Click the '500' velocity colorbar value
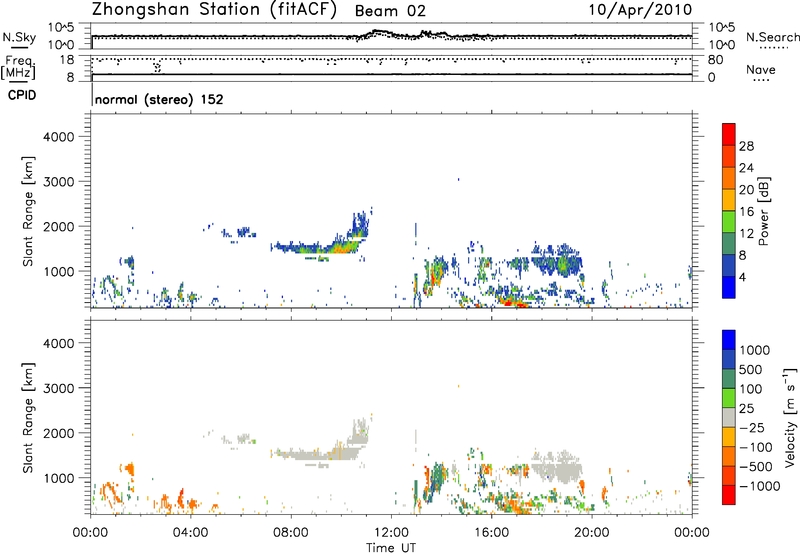 751,369
